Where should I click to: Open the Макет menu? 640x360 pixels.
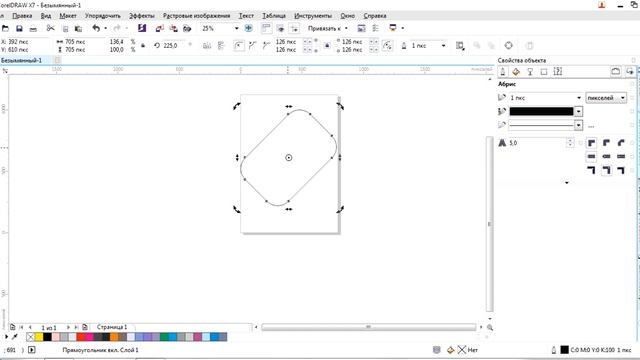tap(68, 16)
